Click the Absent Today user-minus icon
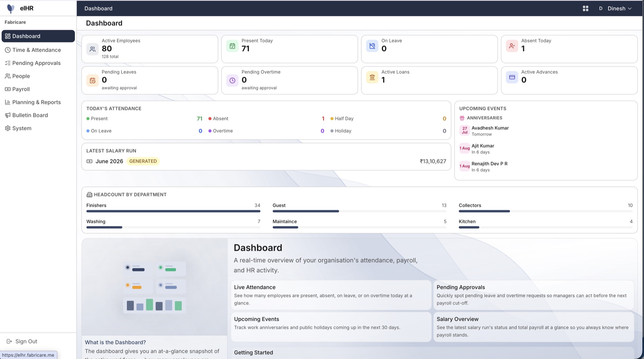 pos(512,46)
